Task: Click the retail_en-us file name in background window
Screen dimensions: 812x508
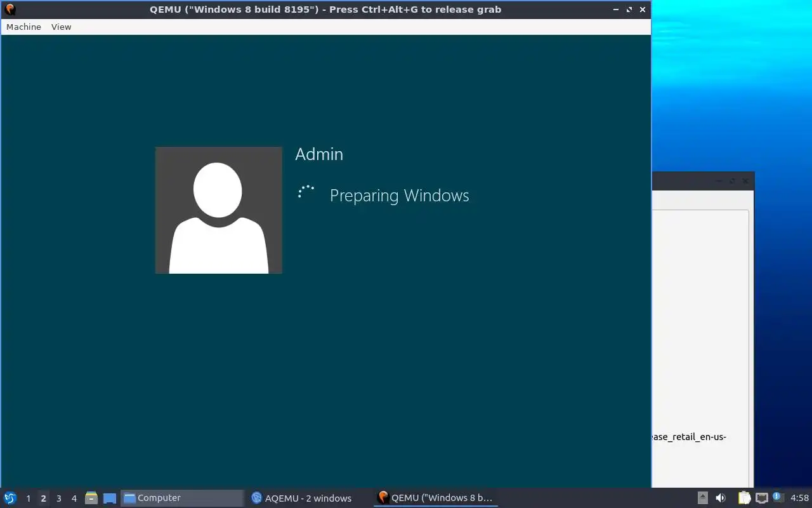Action: coord(690,437)
